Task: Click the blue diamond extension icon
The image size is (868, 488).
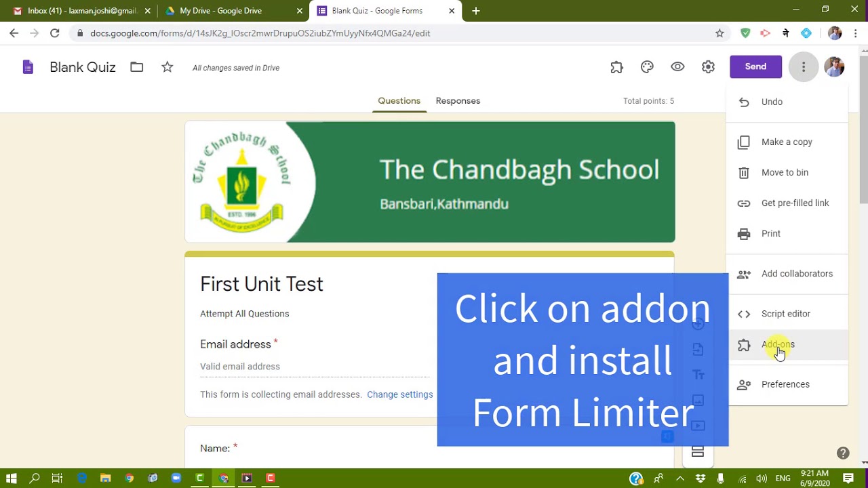Action: [806, 33]
